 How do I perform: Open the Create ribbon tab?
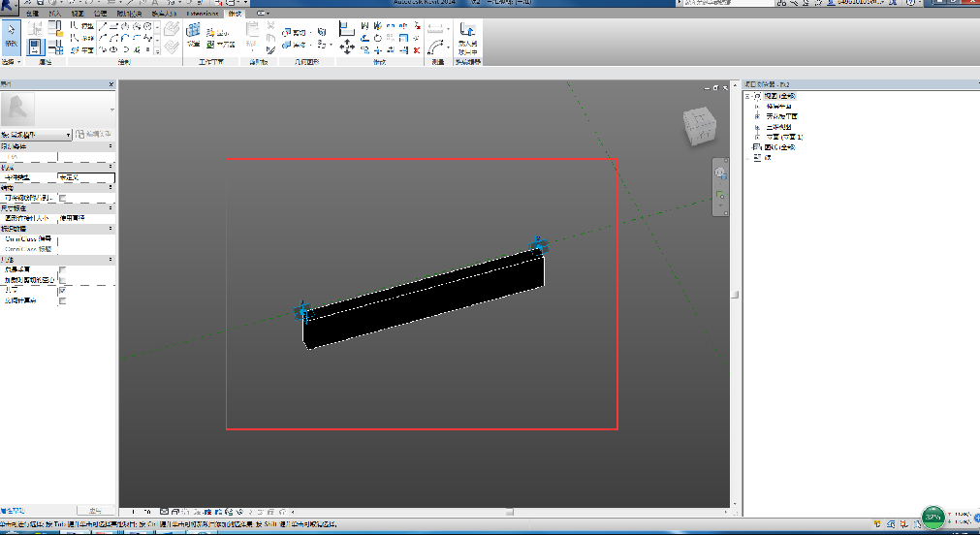pyautogui.click(x=33, y=14)
